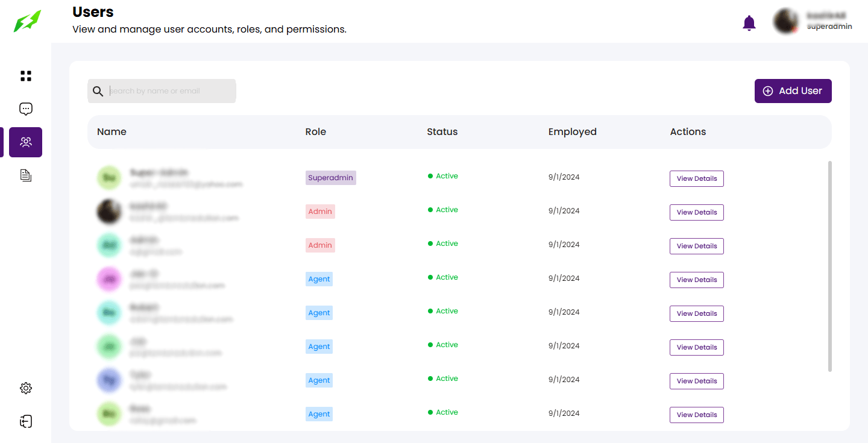868x443 pixels.
Task: Click the green lightning logo
Action: (x=28, y=21)
